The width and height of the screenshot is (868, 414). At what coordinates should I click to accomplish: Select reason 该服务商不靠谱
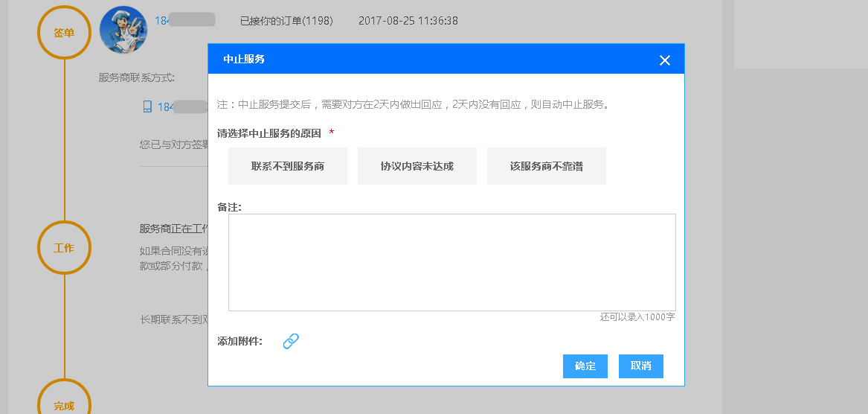click(547, 166)
